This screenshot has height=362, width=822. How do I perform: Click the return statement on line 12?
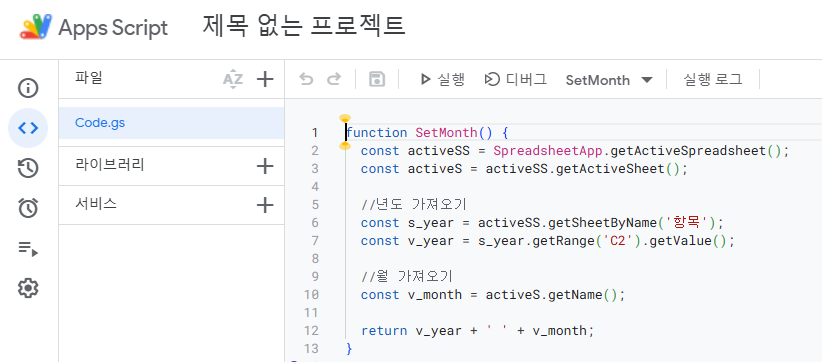tap(477, 331)
